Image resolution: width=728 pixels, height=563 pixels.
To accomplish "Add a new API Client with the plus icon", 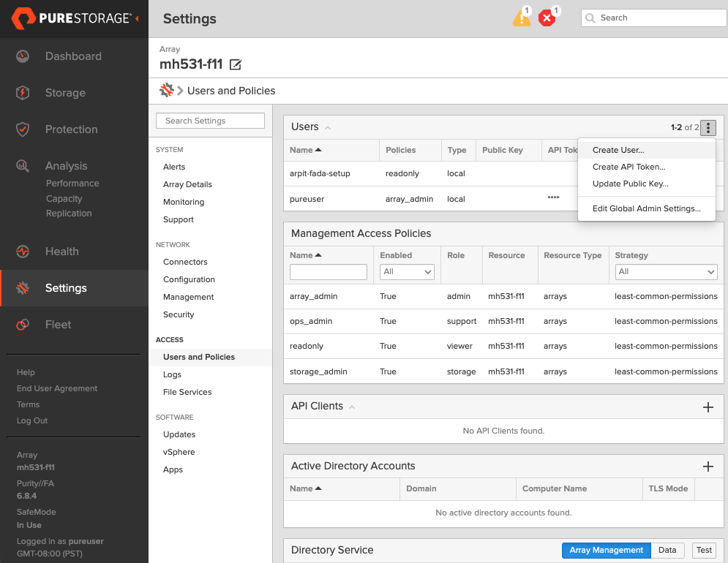I will coord(708,407).
